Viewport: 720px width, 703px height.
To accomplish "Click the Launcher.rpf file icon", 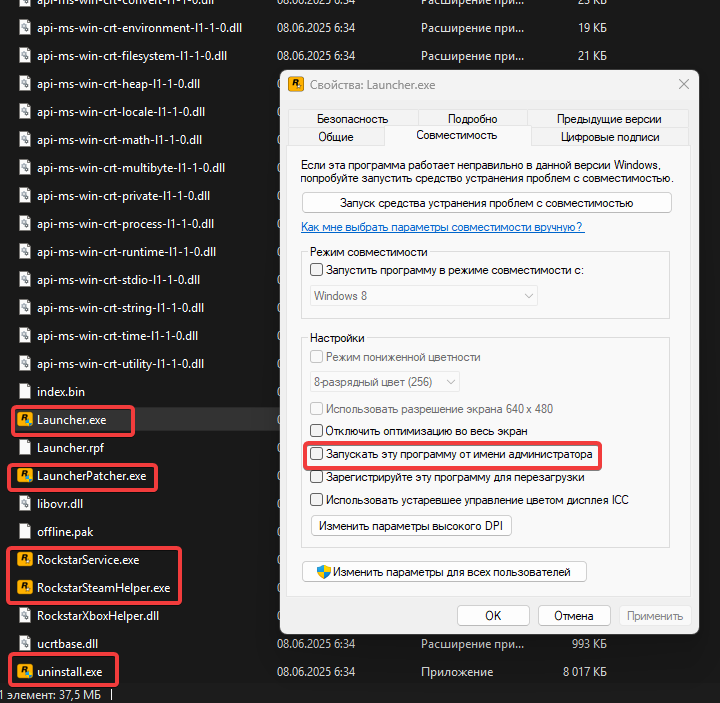I will pos(25,447).
